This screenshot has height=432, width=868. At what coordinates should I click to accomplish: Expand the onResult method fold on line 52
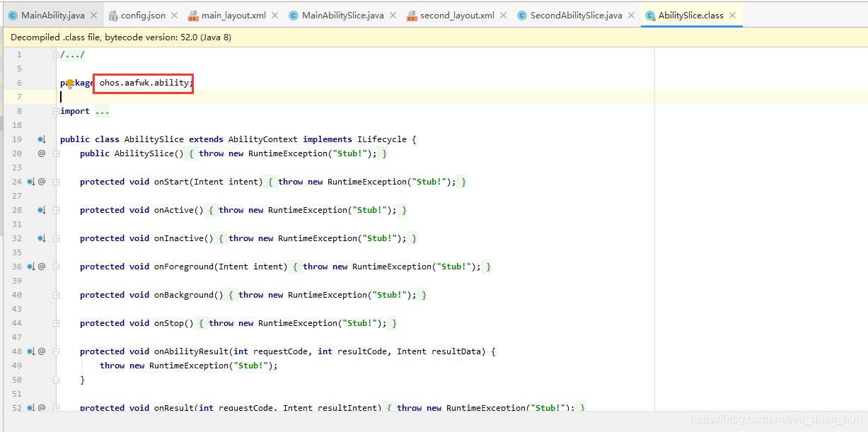pyautogui.click(x=56, y=408)
